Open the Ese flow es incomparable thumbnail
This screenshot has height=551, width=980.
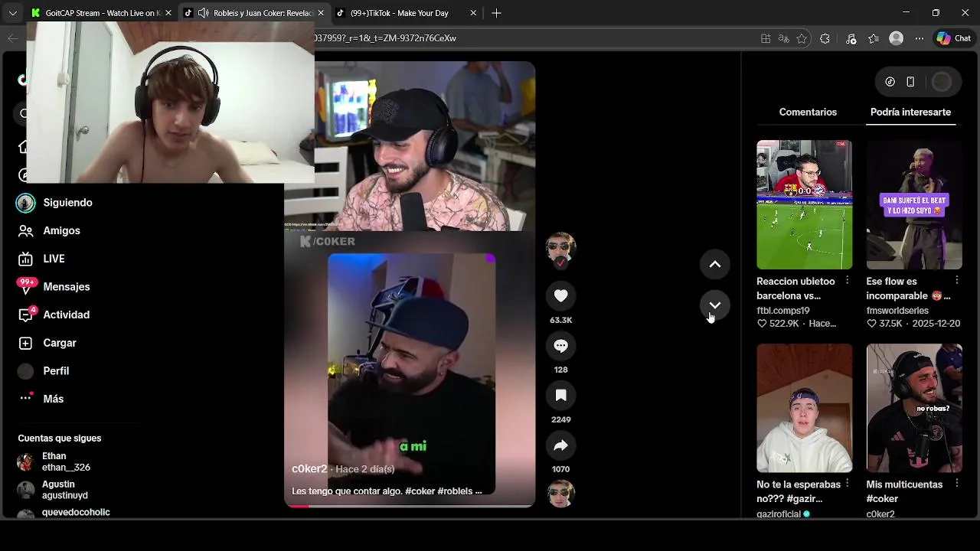point(914,204)
